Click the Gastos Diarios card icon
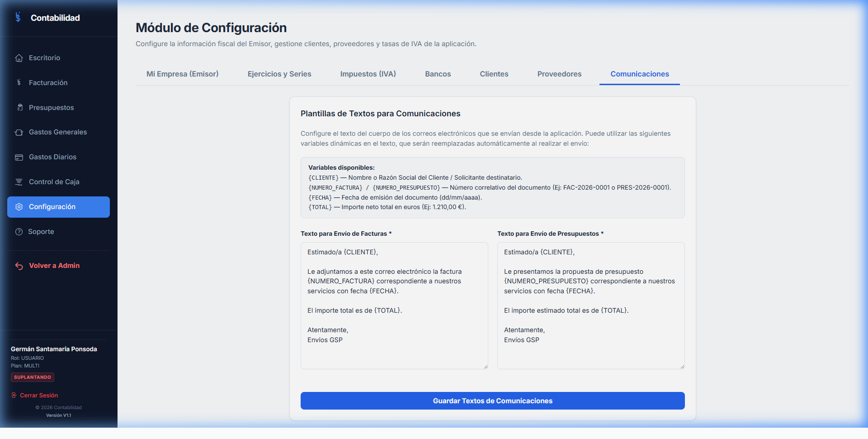This screenshot has height=439, width=868. (19, 157)
